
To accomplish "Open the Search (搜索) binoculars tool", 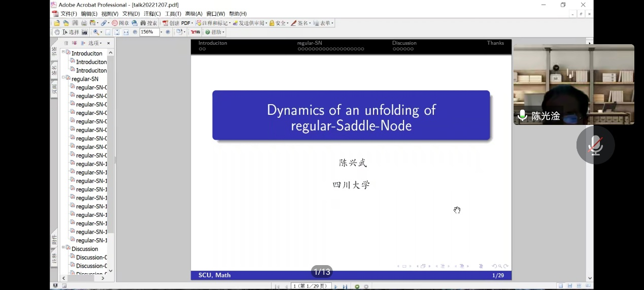I will tap(148, 23).
